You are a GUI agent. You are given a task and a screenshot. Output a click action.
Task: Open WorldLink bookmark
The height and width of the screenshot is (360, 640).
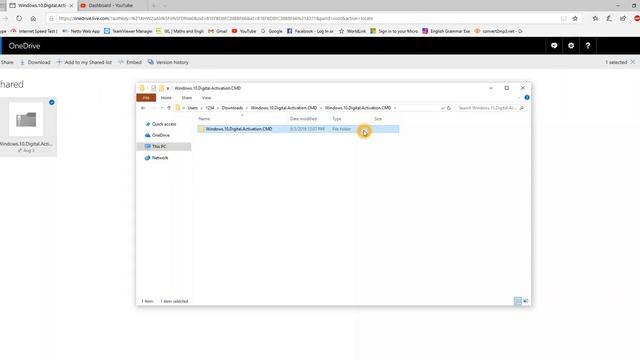pyautogui.click(x=353, y=31)
